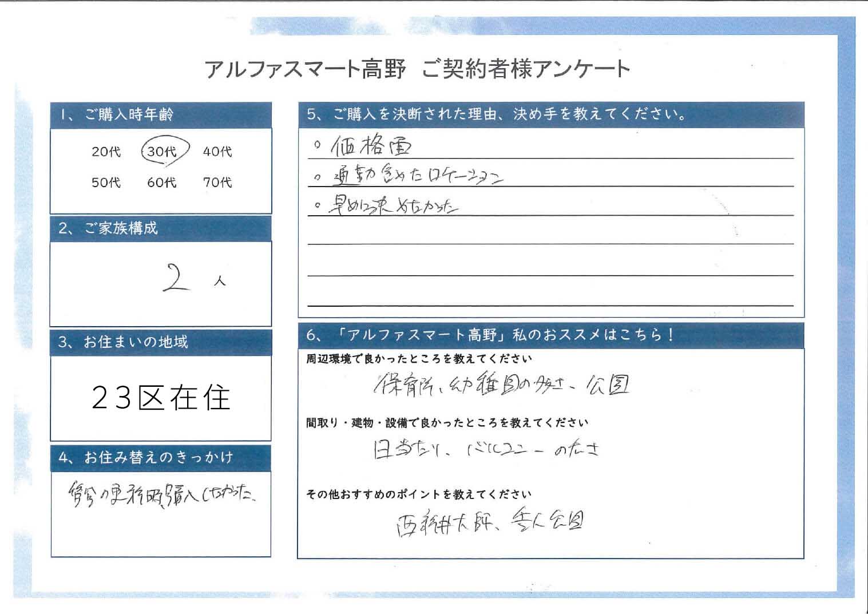Select the 50代 age option
This screenshot has height=614, width=868.
[106, 183]
